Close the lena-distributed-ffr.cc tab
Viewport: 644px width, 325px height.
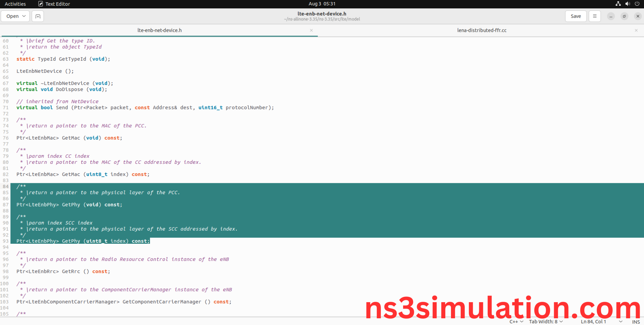pos(636,30)
